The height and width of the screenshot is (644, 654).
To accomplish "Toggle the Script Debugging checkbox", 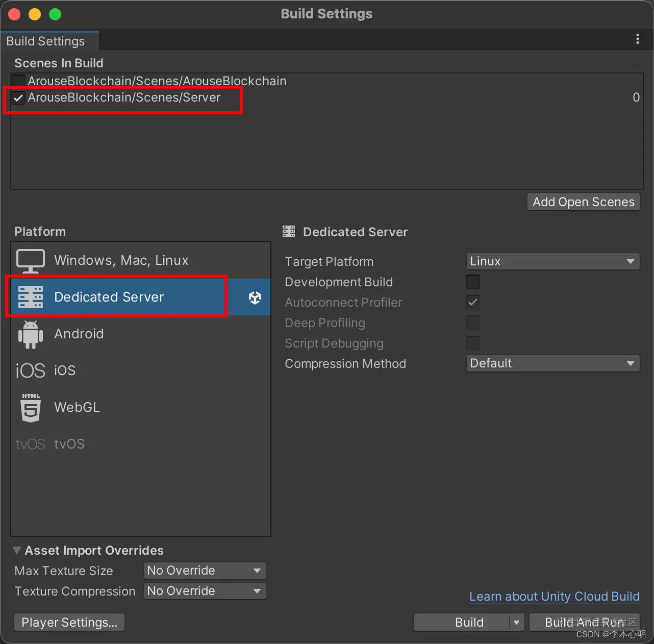I will pos(473,343).
